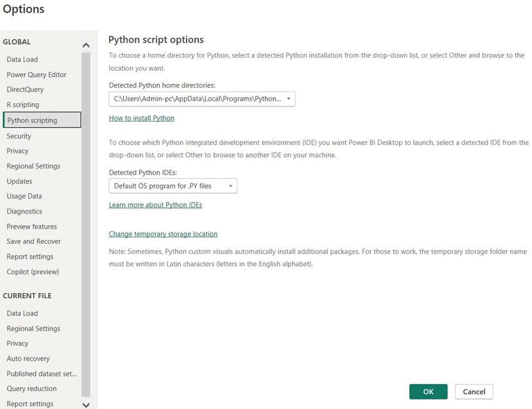Image resolution: width=532 pixels, height=409 pixels.
Task: Open Preview features options
Action: coord(32,227)
